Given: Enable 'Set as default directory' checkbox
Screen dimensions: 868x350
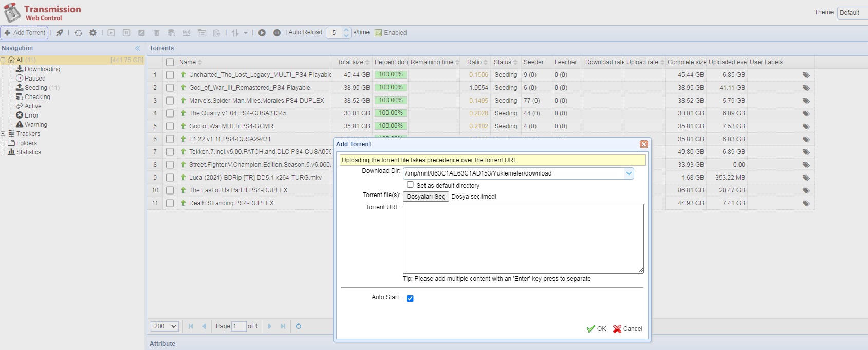Looking at the screenshot, I should coord(410,185).
